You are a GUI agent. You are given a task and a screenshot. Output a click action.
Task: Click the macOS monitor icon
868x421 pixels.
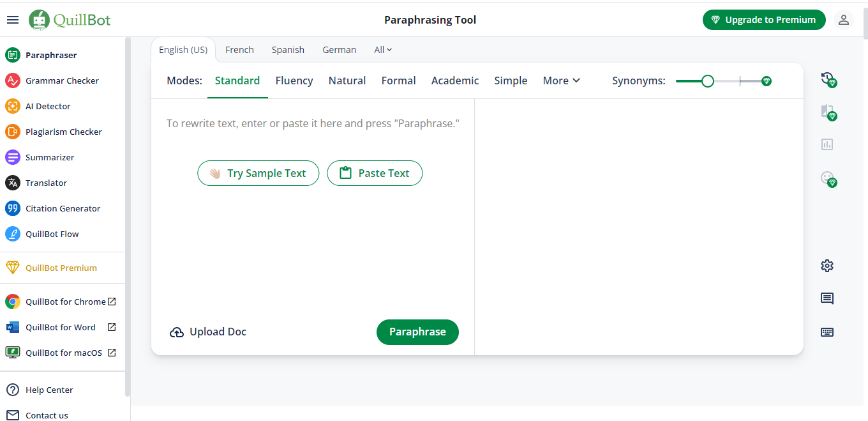click(x=13, y=353)
